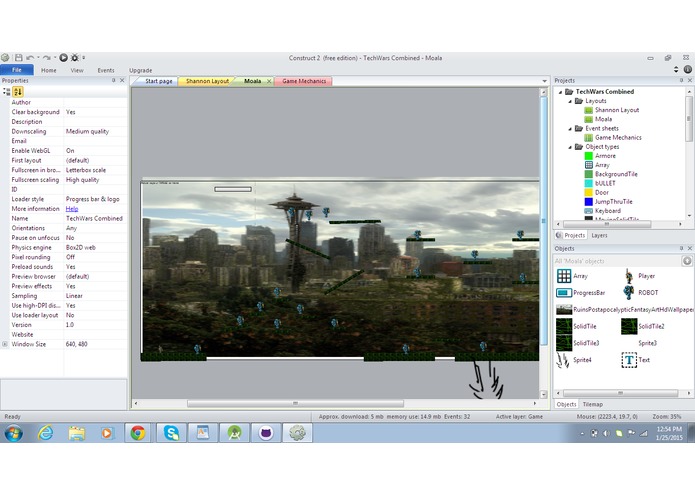Select Array object type in project tree
The width and height of the screenshot is (695, 494).
[602, 165]
